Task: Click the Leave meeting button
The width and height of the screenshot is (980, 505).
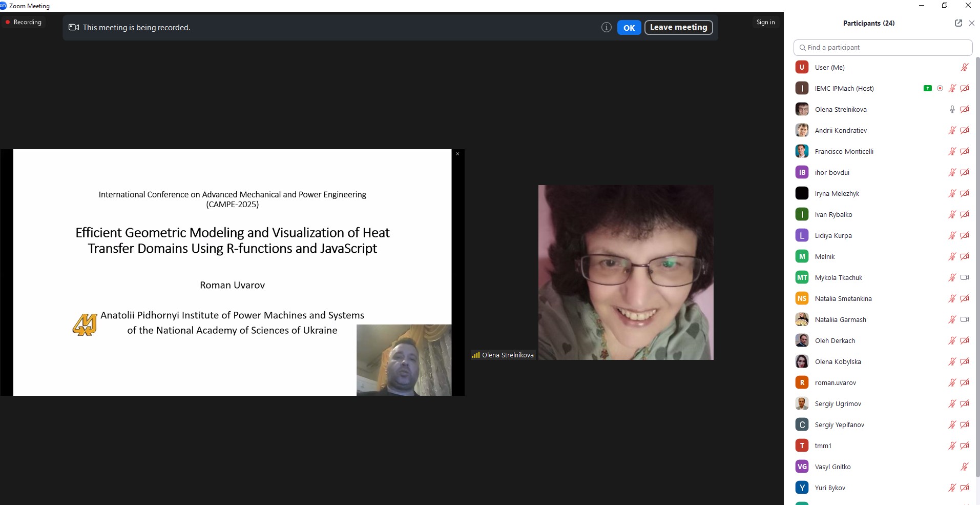Action: pyautogui.click(x=678, y=27)
